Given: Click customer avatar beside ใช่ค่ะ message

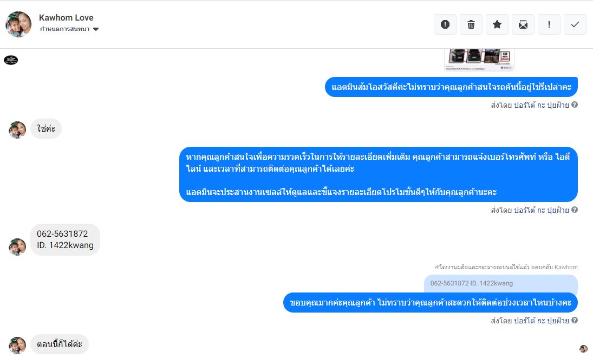Looking at the screenshot, I should (17, 130).
